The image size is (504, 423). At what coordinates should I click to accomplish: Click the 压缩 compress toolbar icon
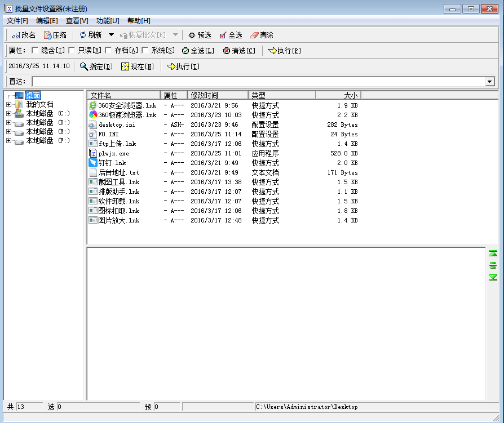pyautogui.click(x=48, y=35)
